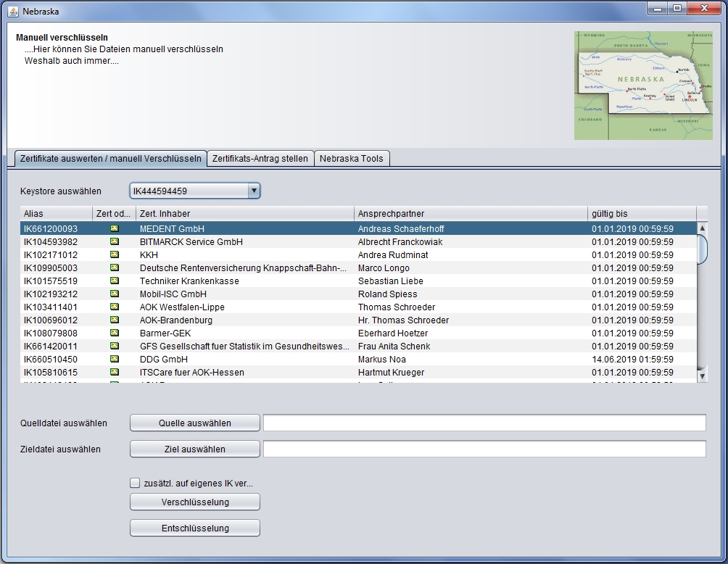Click the Quelldatei path input field

coord(484,423)
